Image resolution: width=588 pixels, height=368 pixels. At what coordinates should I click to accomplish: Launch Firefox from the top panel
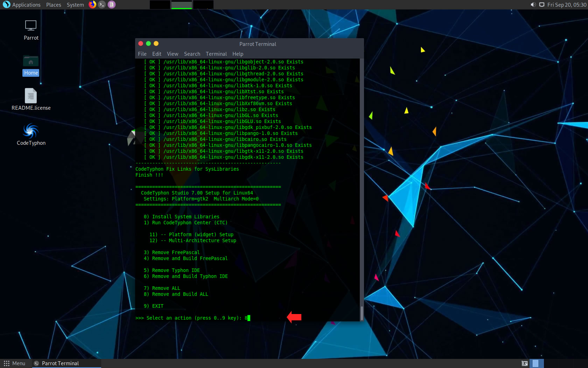92,5
